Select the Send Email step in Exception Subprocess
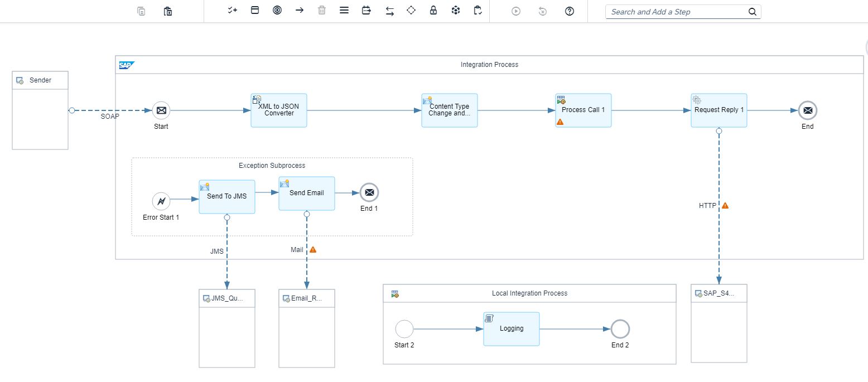Viewport: 868px width, 382px height. tap(306, 193)
